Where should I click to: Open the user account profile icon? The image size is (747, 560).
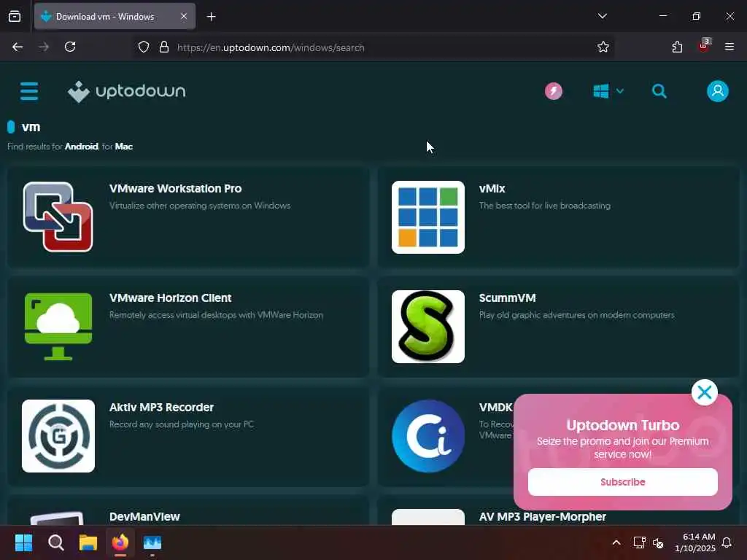718,91
